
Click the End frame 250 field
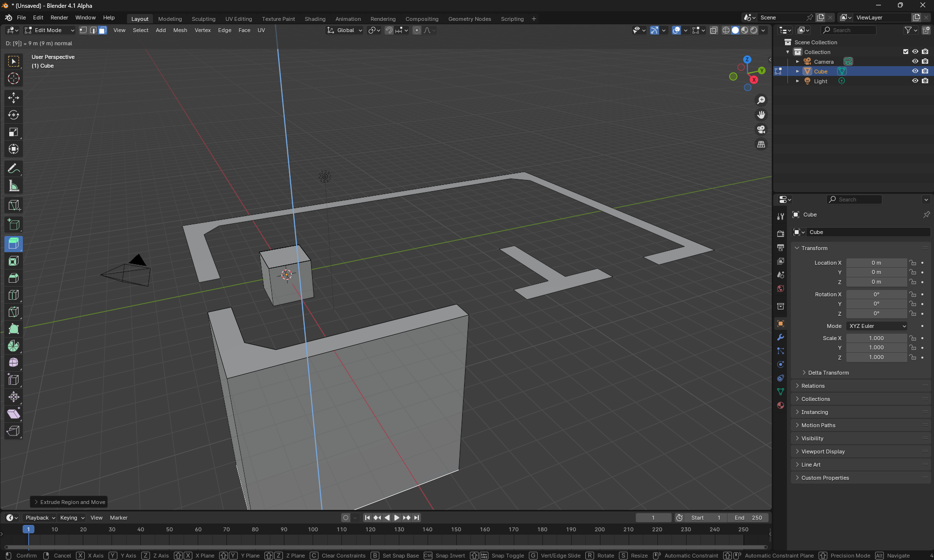pos(748,518)
